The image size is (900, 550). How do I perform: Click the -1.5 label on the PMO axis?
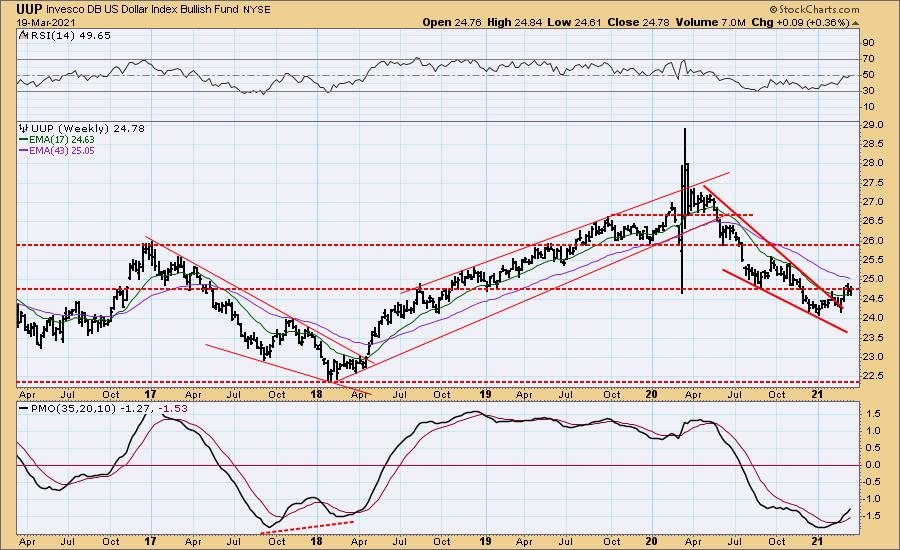(x=872, y=516)
